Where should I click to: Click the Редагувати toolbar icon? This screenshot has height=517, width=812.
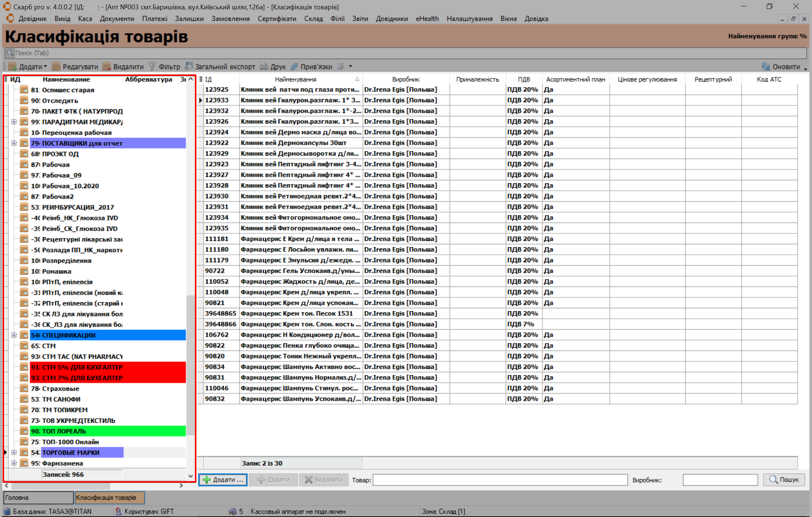56,67
